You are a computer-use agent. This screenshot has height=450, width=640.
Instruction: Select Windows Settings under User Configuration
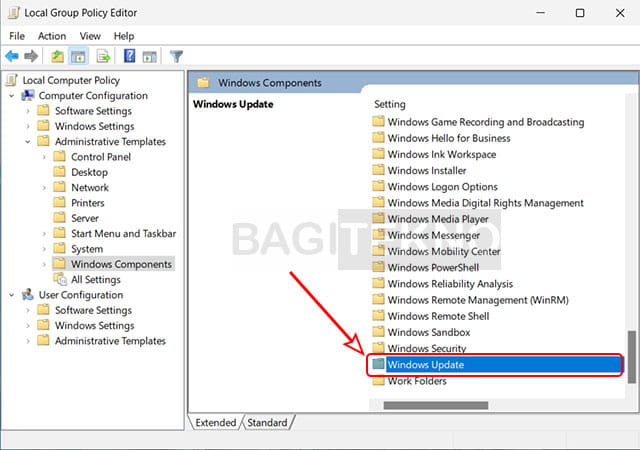(x=95, y=325)
